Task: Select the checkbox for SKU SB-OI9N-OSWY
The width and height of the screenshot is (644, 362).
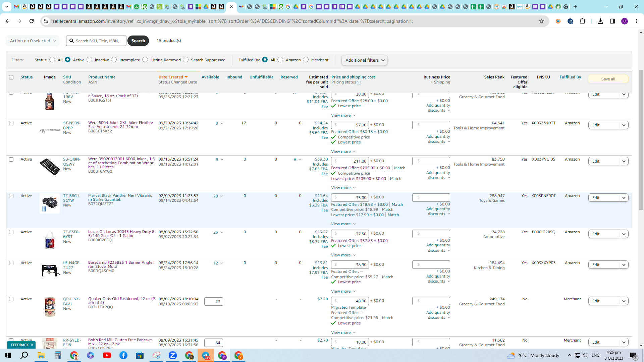Action: pos(11,159)
